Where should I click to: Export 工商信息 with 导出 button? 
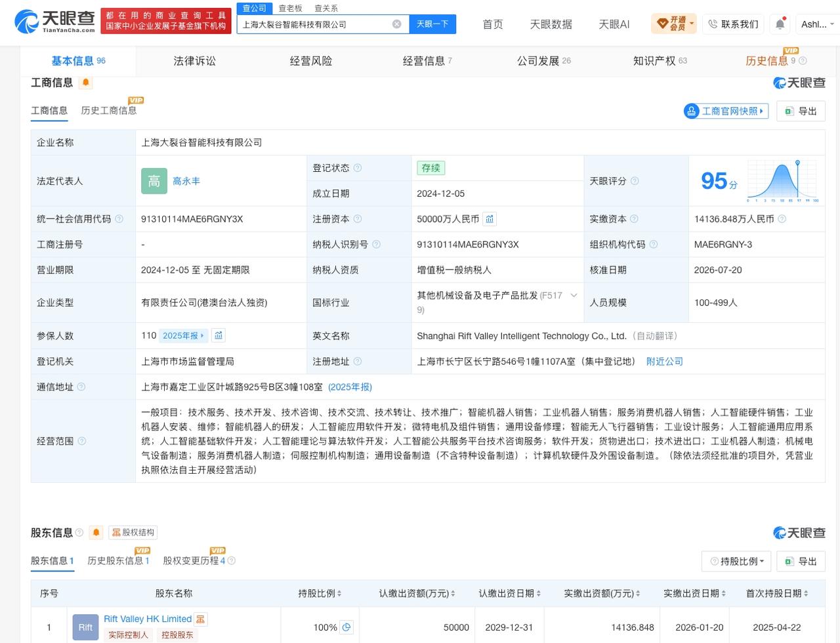(x=801, y=111)
